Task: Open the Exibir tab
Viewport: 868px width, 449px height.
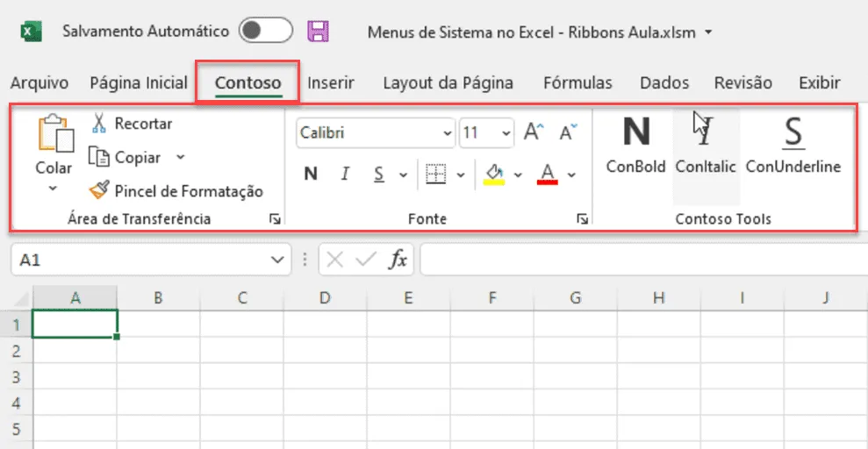Action: coord(820,83)
